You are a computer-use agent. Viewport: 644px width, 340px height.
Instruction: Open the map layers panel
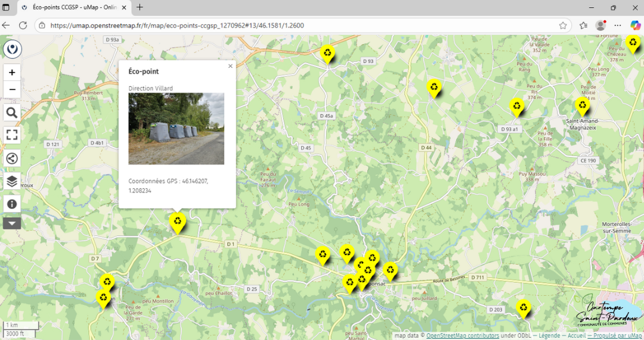pyautogui.click(x=13, y=181)
